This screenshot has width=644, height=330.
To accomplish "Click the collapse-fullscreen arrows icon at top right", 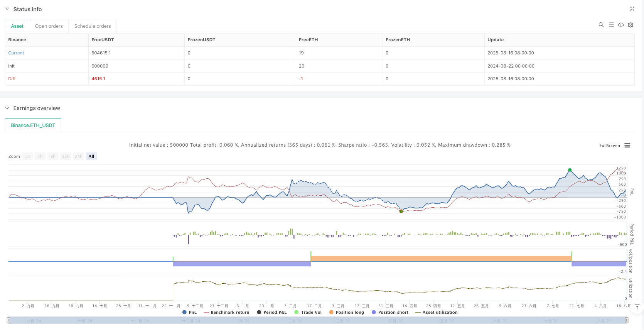I will tap(632, 8).
